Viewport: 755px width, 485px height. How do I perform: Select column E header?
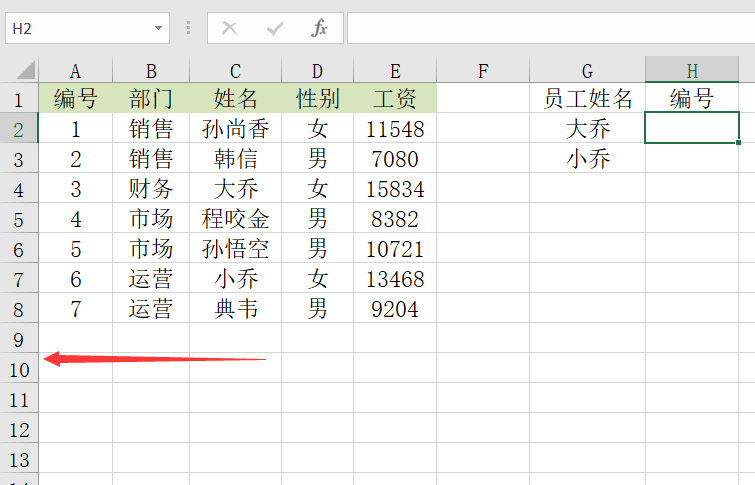395,70
